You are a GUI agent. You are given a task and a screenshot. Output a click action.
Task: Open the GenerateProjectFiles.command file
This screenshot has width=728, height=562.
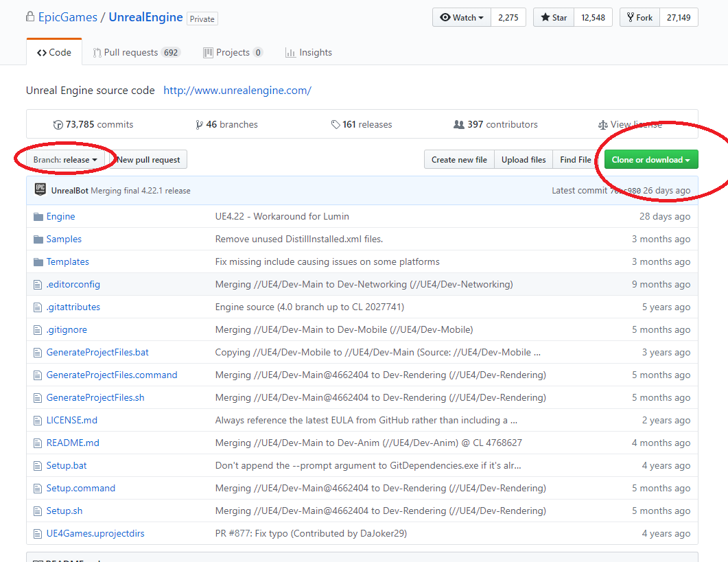pyautogui.click(x=111, y=375)
